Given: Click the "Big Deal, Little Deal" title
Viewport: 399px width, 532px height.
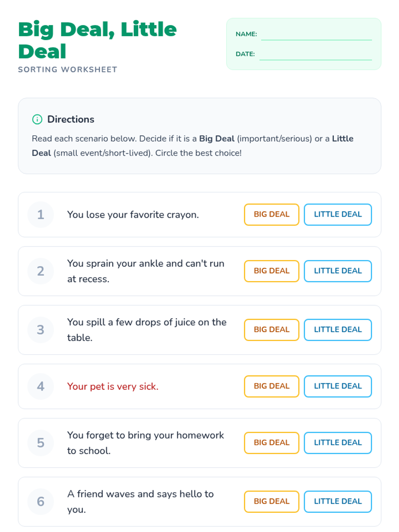Looking at the screenshot, I should click(97, 40).
